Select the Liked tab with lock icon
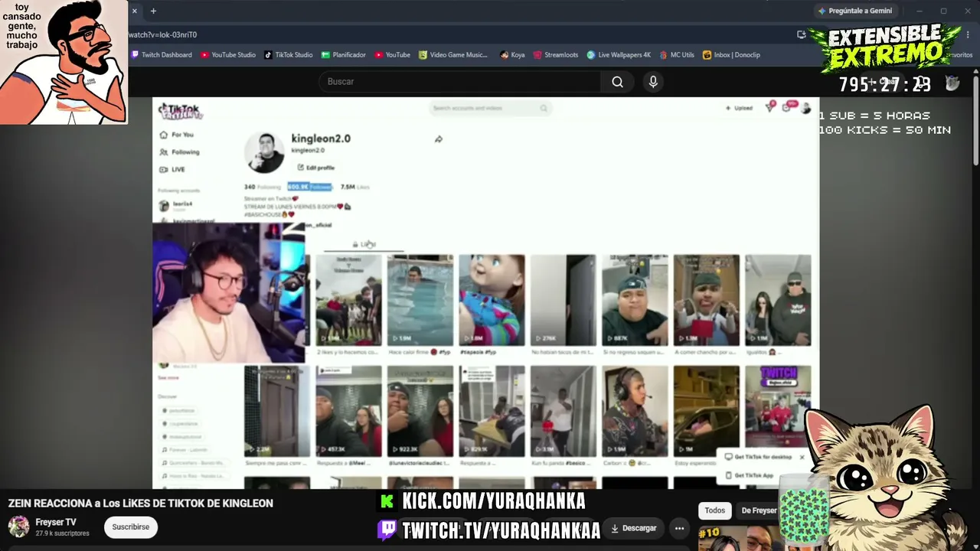Image resolution: width=980 pixels, height=551 pixels. 364,244
